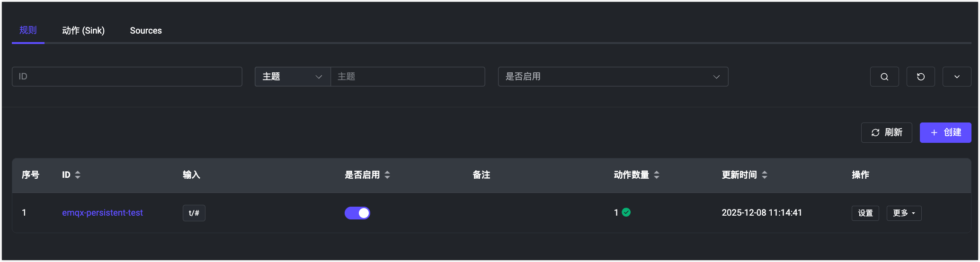Open the 是否启用 filter dropdown
The image size is (980, 262).
[x=613, y=77]
